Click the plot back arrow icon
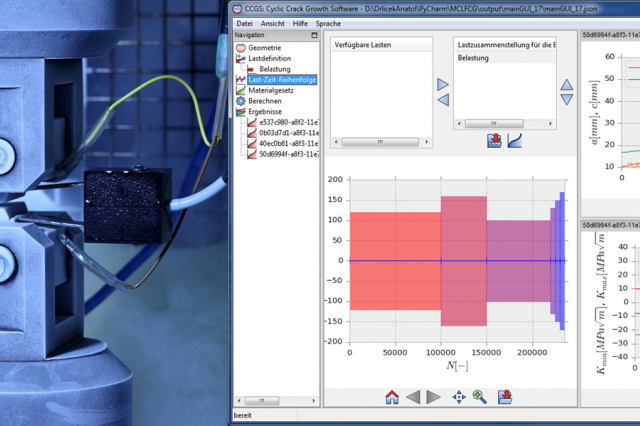 coord(413,397)
